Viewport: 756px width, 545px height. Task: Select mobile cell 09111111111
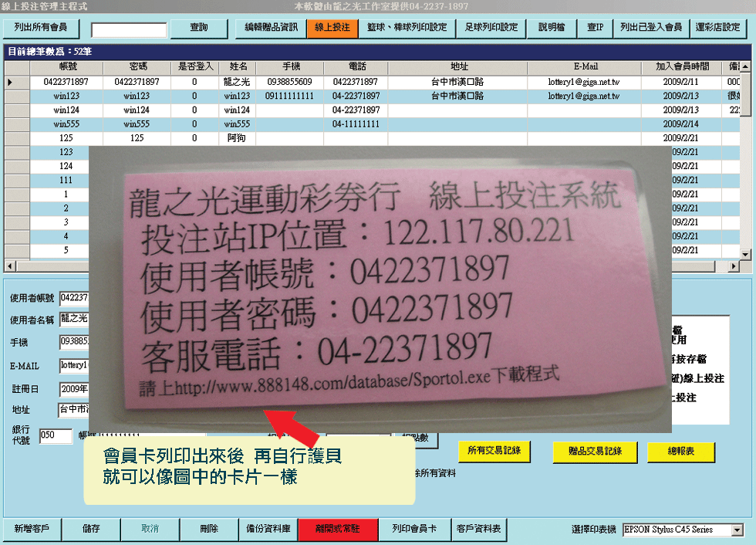pos(290,96)
